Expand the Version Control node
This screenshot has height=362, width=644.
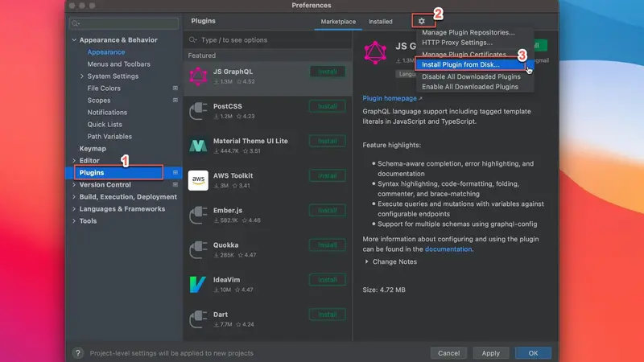(74, 185)
